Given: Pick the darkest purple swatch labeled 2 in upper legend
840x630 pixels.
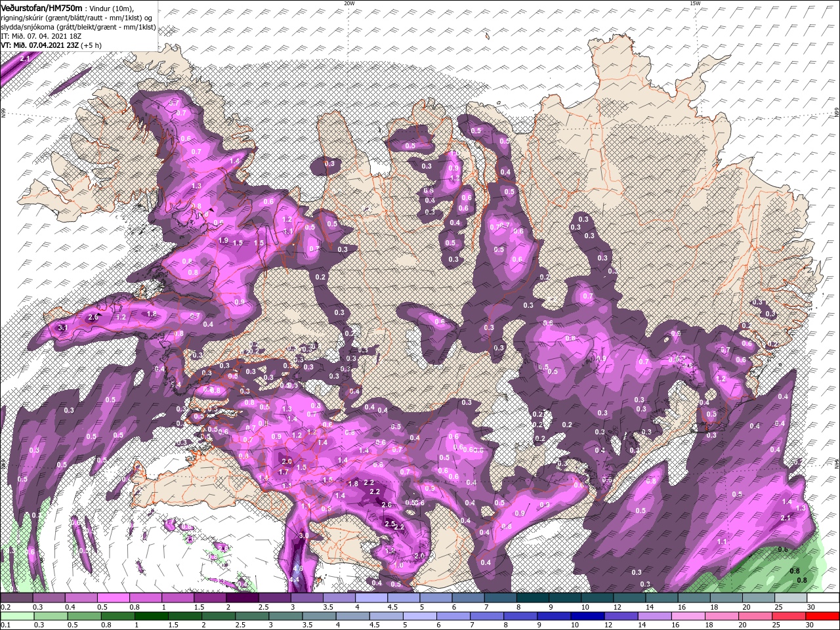Looking at the screenshot, I should [x=242, y=598].
